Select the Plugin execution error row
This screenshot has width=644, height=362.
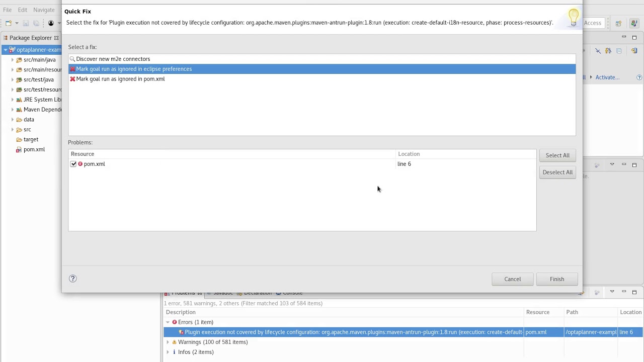(403, 332)
